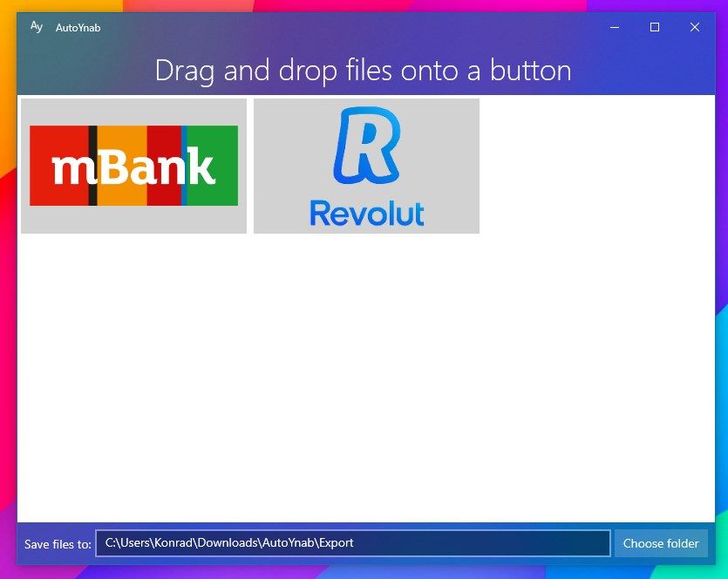Focus the save path input field
Viewport: 728px width, 579px height.
(353, 543)
